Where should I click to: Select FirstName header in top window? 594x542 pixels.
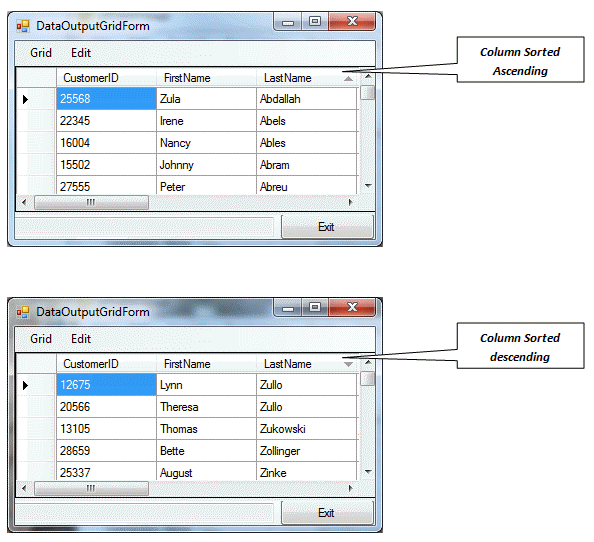tap(206, 78)
